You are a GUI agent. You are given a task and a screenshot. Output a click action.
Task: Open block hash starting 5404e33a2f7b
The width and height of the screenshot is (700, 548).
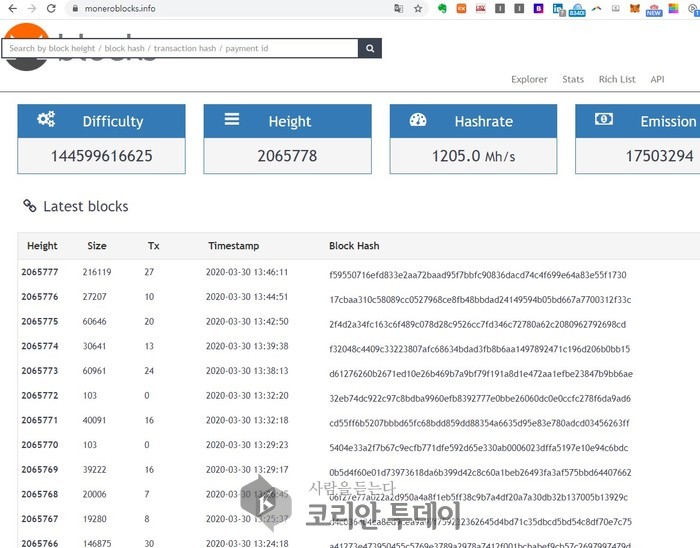[479, 448]
